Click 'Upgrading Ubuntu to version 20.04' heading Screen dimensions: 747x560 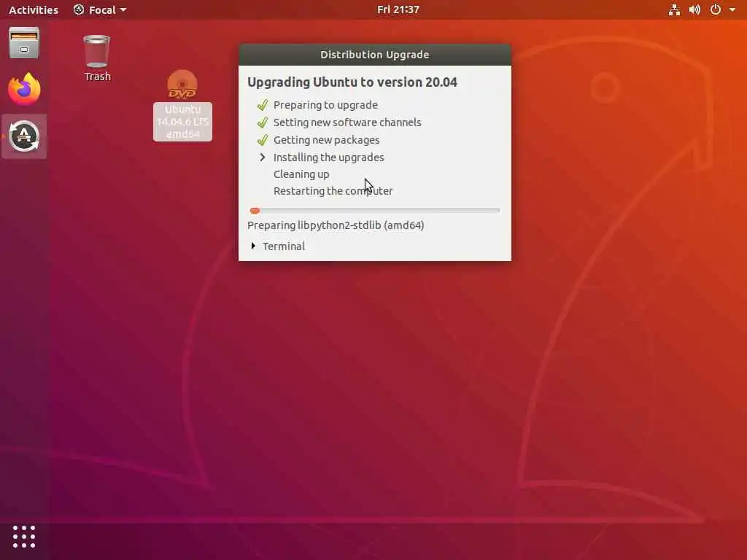click(x=352, y=82)
